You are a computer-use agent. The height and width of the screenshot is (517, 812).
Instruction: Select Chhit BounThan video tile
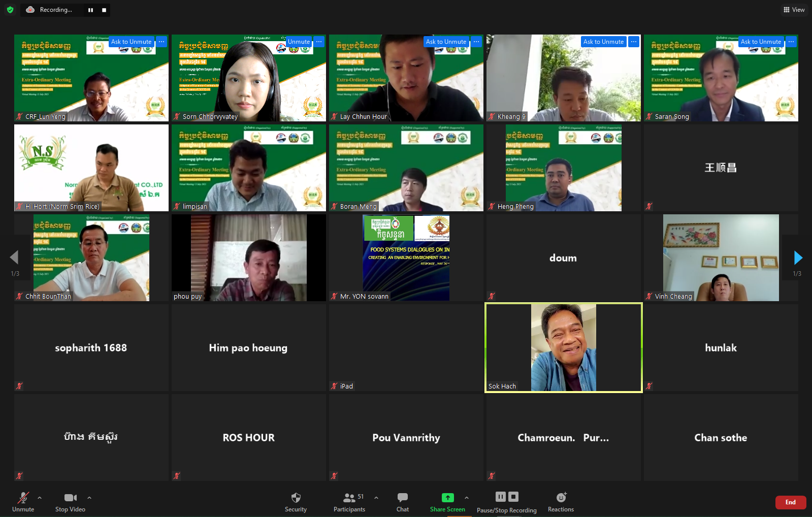tap(91, 257)
